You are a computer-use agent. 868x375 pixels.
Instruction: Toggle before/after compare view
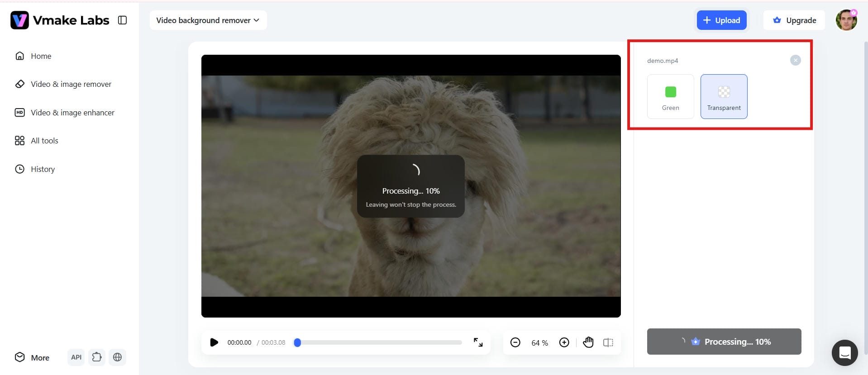(x=608, y=342)
